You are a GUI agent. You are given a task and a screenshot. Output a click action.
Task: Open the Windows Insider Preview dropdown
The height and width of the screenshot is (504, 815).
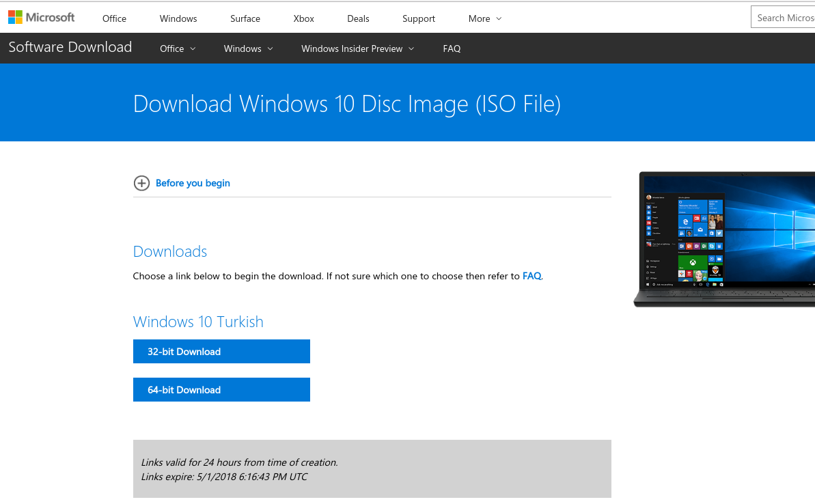[x=357, y=49]
